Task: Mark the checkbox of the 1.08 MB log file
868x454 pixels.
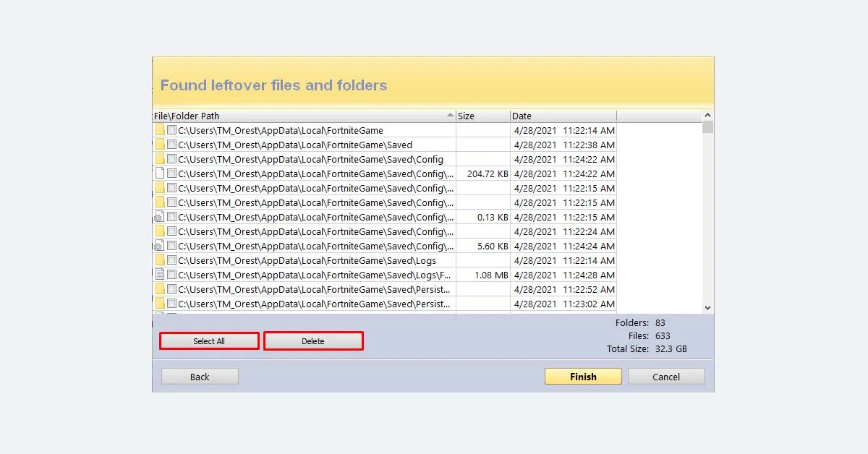Action: tap(171, 275)
